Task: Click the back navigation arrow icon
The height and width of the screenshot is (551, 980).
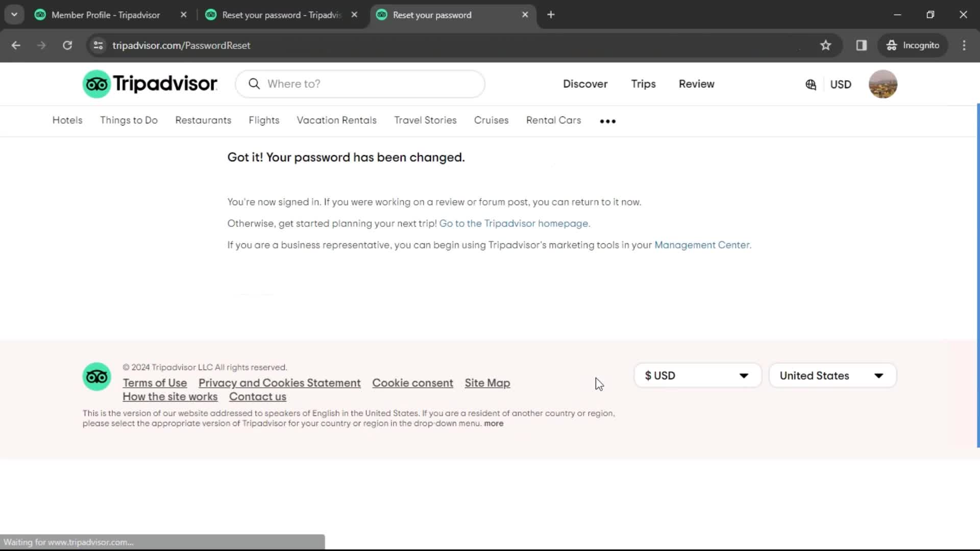Action: coord(16,45)
